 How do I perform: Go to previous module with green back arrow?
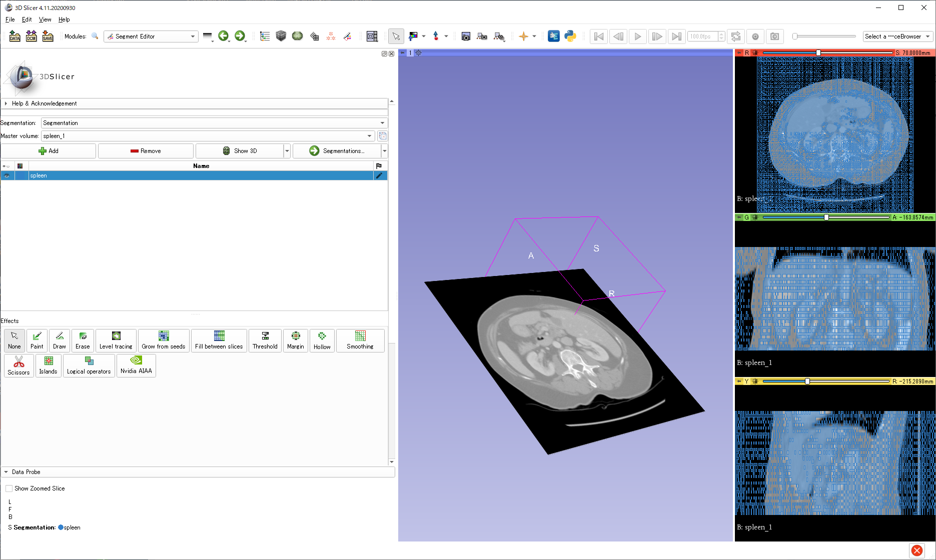tap(223, 36)
